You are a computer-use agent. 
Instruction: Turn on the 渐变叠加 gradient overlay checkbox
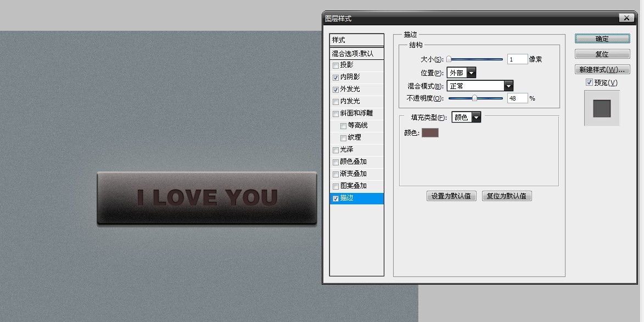pos(336,174)
